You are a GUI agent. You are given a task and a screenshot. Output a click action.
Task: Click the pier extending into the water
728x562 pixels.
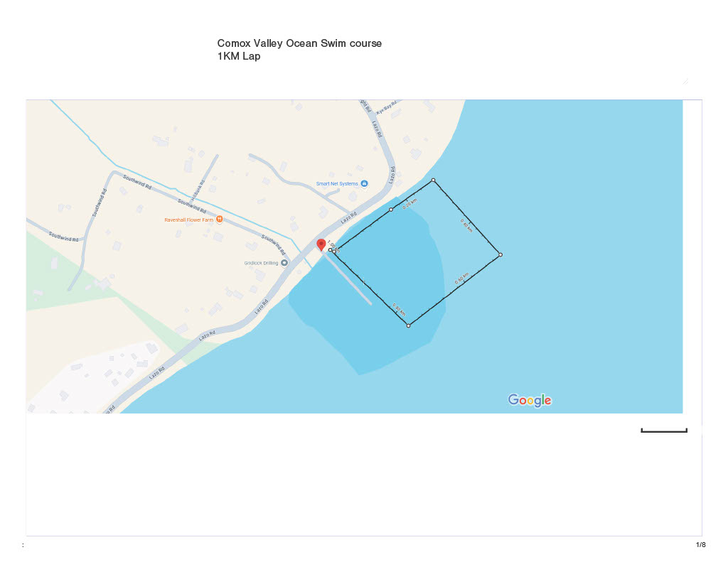(x=348, y=280)
